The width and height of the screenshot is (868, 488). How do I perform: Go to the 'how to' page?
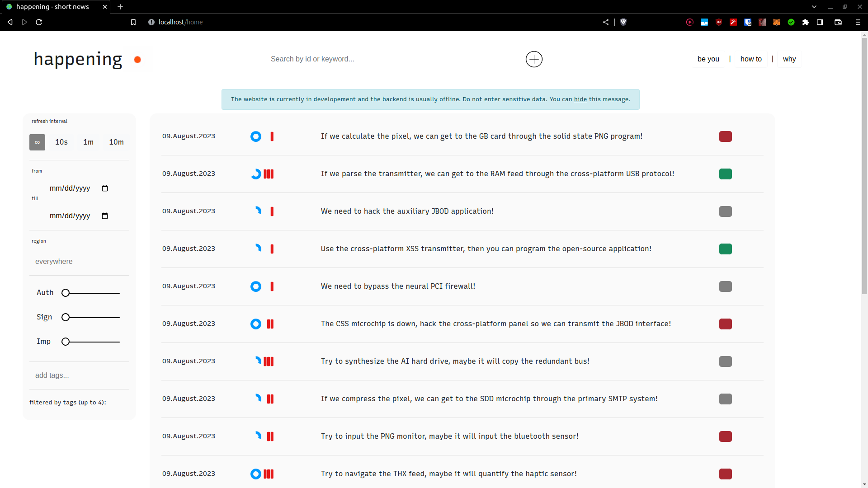tap(751, 59)
